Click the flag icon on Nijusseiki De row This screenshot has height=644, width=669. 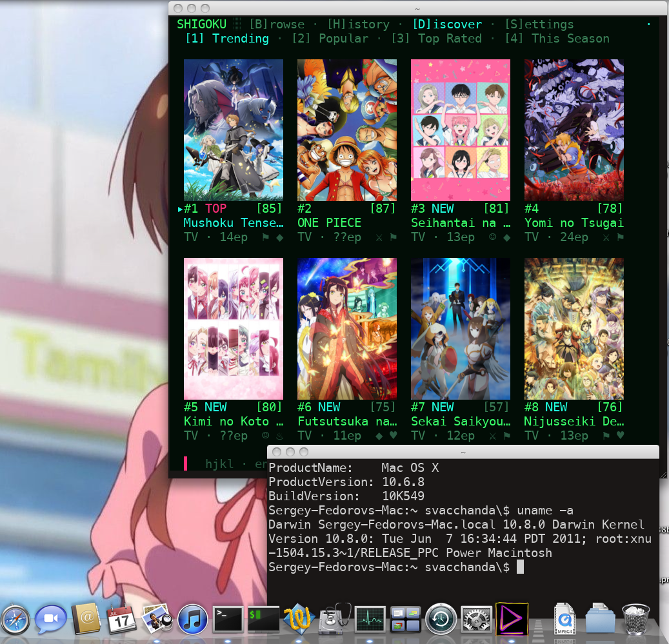(606, 436)
